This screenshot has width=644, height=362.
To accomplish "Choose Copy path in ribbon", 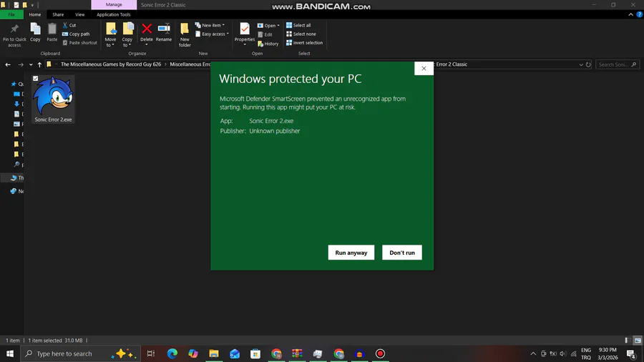I will tap(76, 34).
